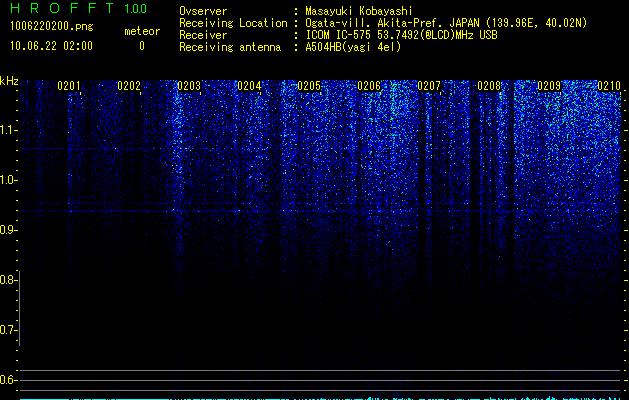
Task: Click the Receiver label
Action: 203,35
